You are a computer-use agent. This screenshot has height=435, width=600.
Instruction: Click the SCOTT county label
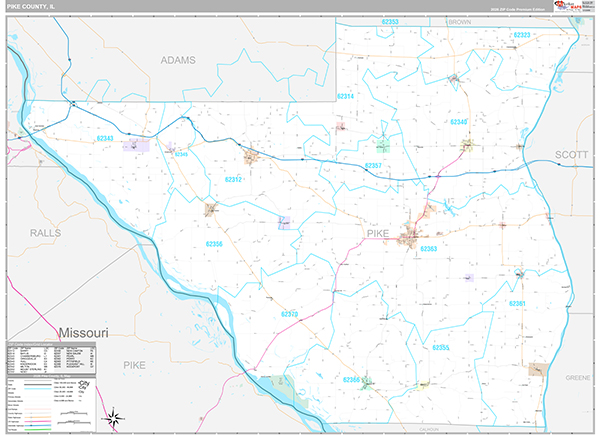point(572,155)
